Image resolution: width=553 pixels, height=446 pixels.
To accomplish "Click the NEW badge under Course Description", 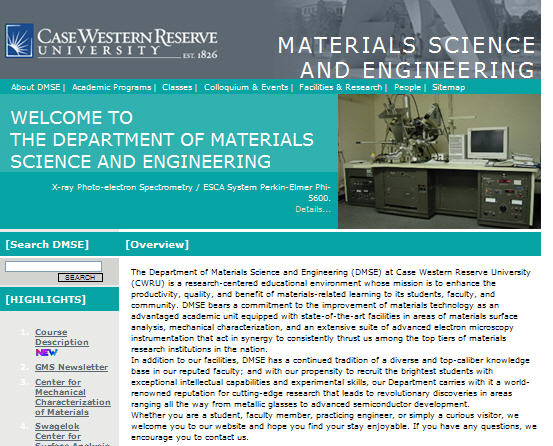I will [46, 352].
